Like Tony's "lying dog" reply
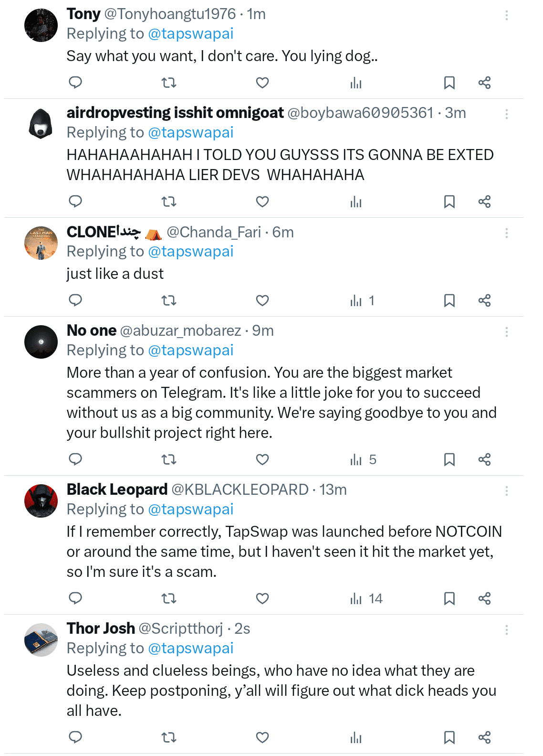 (x=262, y=83)
